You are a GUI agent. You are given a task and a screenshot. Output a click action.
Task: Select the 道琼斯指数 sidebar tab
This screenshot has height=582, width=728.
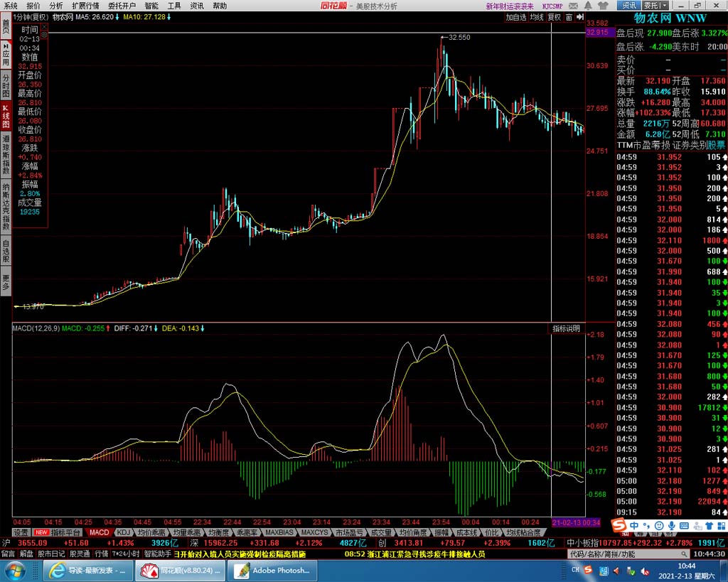point(6,154)
